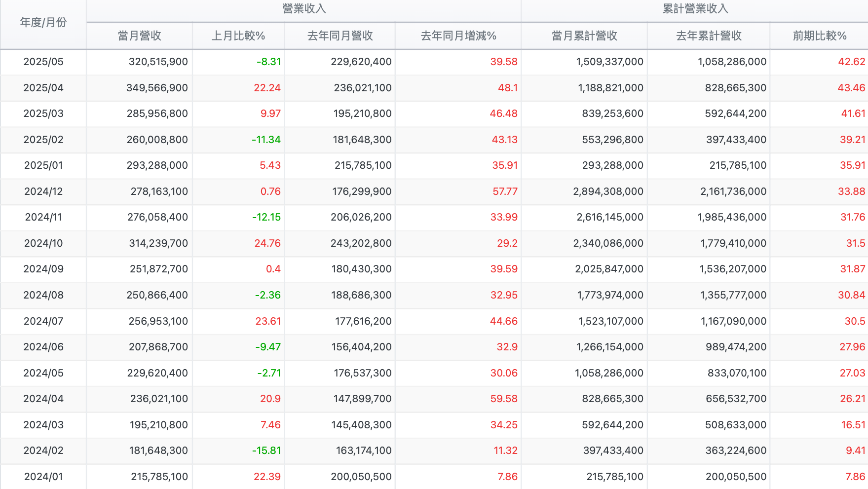The width and height of the screenshot is (868, 489).
Task: Select the 2025/01 row label
Action: click(43, 166)
